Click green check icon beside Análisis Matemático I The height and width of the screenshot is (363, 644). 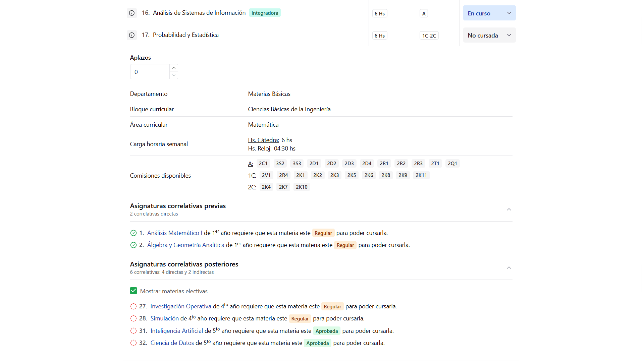[x=133, y=233]
